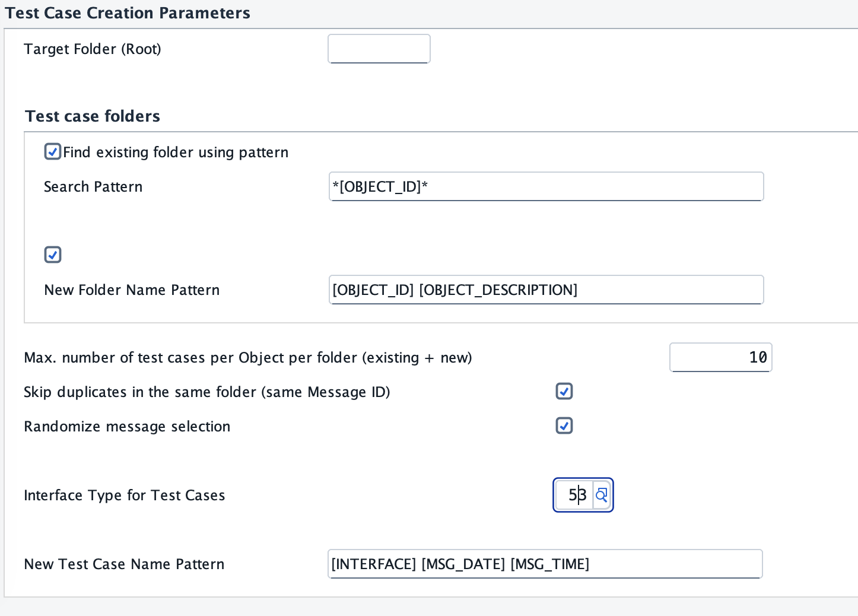Click the Test Case Creation Parameters heading

click(128, 13)
